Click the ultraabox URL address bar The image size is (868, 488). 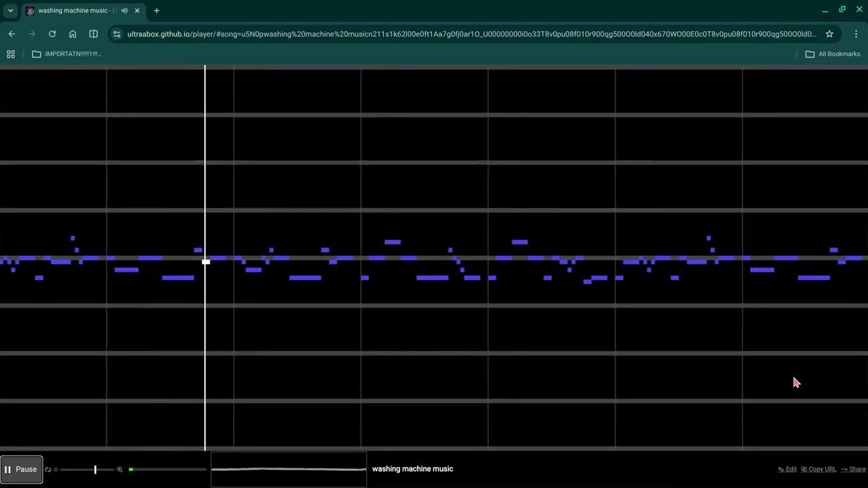coord(471,34)
